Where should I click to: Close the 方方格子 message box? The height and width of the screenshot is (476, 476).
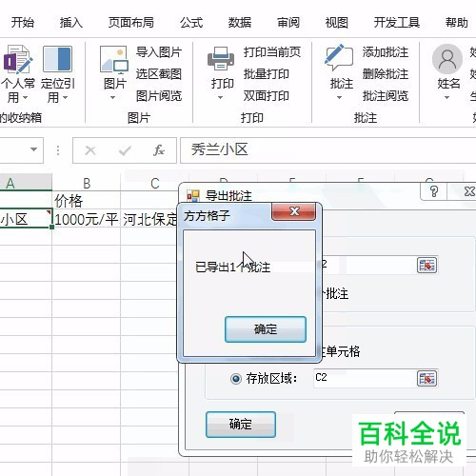coord(294,211)
